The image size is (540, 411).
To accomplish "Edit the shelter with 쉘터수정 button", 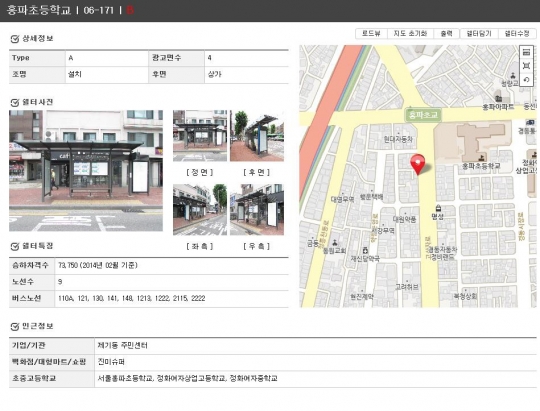I will pyautogui.click(x=517, y=33).
